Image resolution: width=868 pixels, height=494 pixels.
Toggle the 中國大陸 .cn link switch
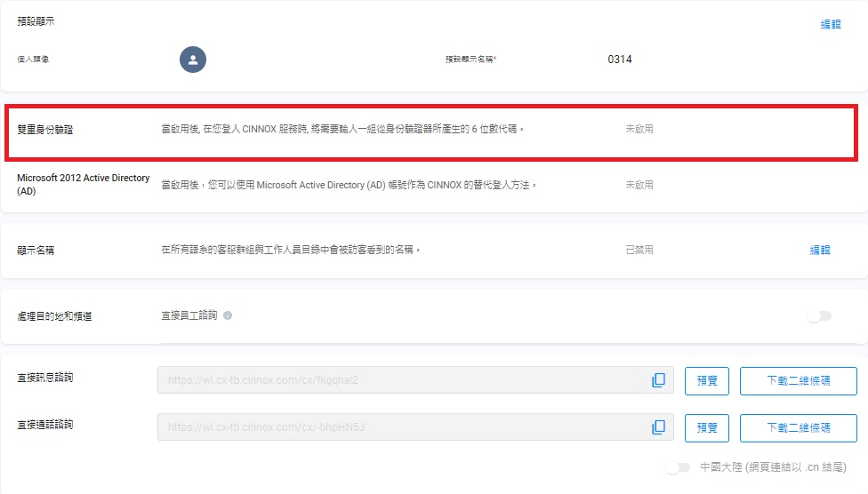click(x=678, y=467)
